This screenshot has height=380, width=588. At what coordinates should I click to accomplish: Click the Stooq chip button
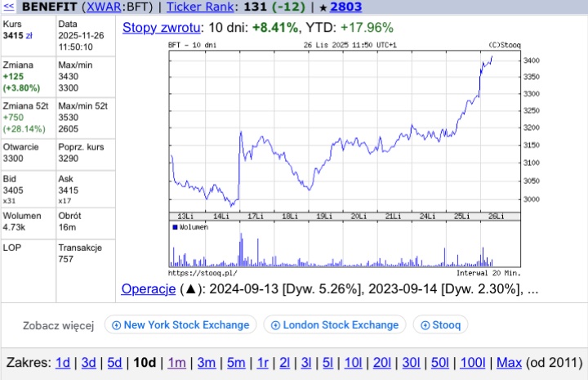click(440, 325)
